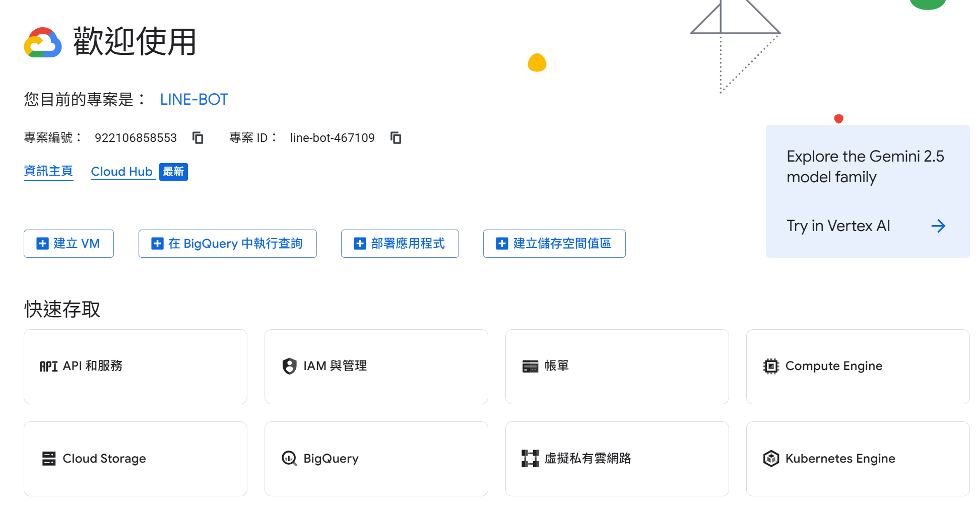Click the Google Cloud logo
The height and width of the screenshot is (517, 980).
click(x=43, y=43)
